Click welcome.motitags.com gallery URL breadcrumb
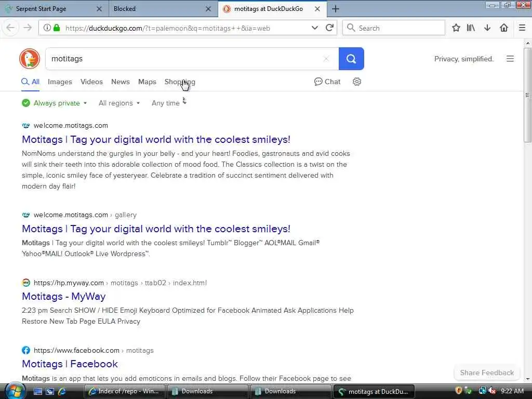The width and height of the screenshot is (532, 399). click(x=85, y=215)
